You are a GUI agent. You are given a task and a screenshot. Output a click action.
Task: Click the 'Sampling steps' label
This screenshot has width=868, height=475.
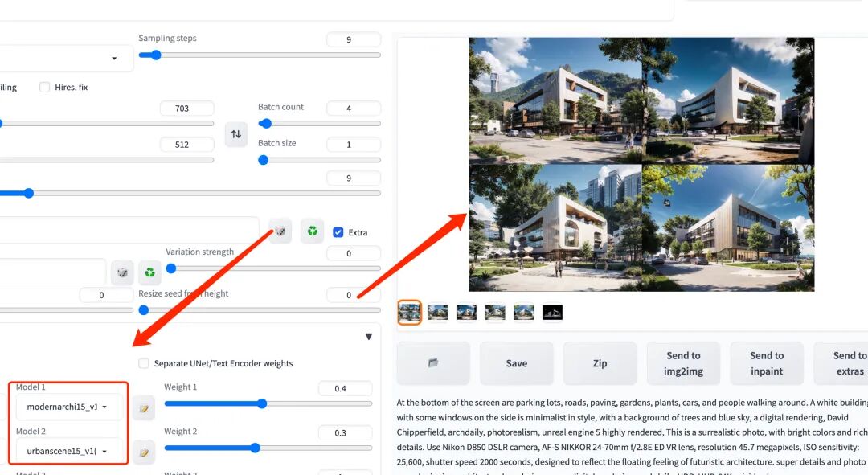(167, 39)
